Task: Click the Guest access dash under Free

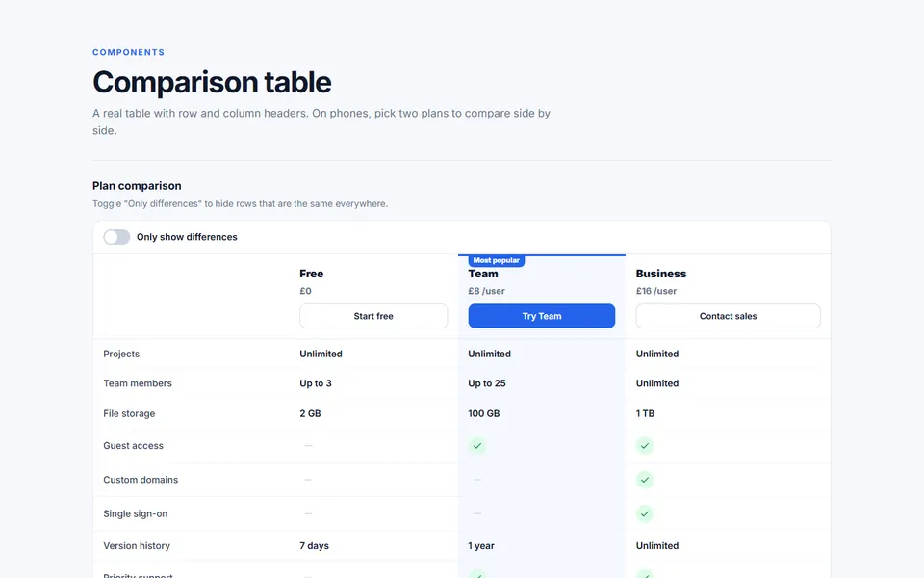Action: [308, 446]
